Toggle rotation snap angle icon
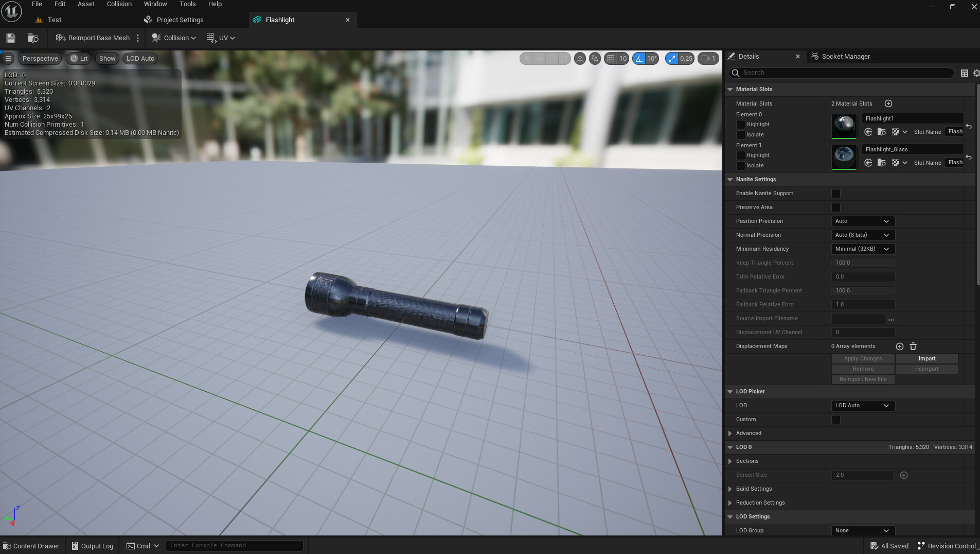The width and height of the screenshot is (980, 554). coord(639,59)
